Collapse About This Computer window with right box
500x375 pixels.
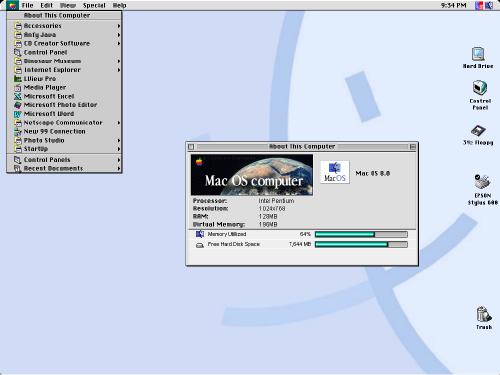click(x=413, y=147)
